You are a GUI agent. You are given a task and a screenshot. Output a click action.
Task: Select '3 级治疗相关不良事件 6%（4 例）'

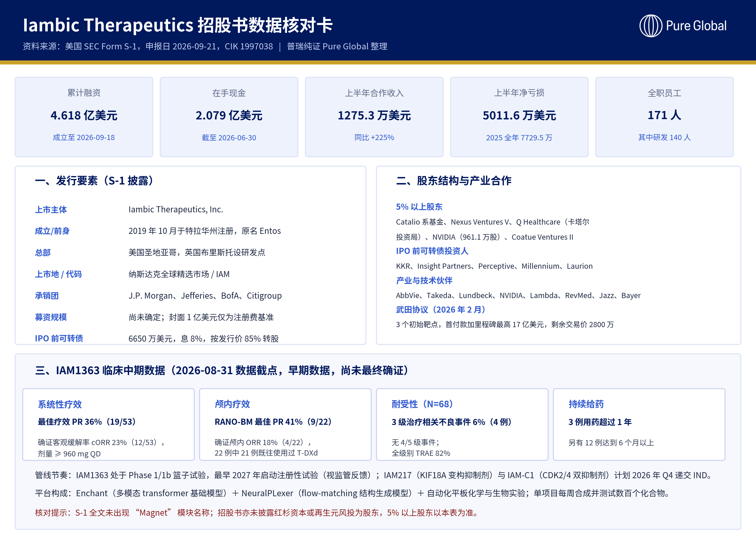(452, 422)
